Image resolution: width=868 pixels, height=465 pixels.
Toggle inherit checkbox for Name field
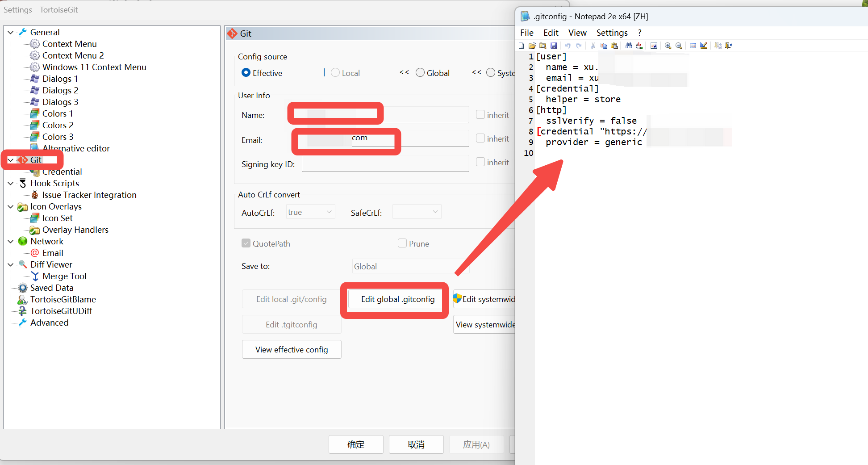pyautogui.click(x=480, y=114)
